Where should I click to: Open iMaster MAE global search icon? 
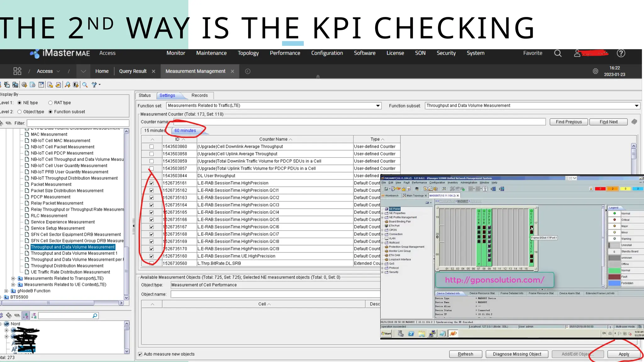(x=558, y=53)
